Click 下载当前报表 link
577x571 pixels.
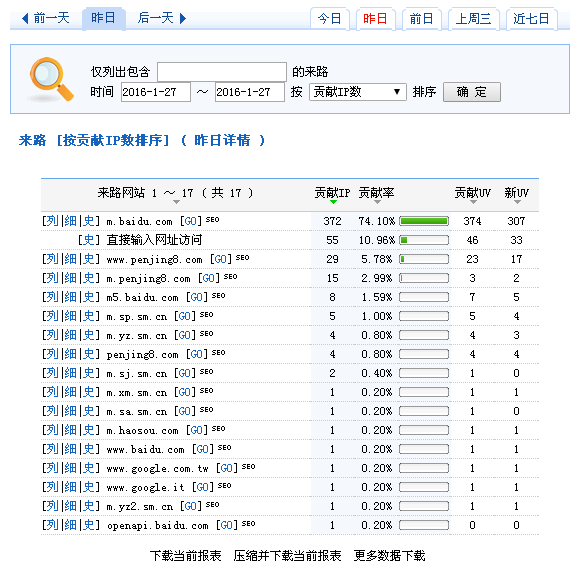pos(185,556)
